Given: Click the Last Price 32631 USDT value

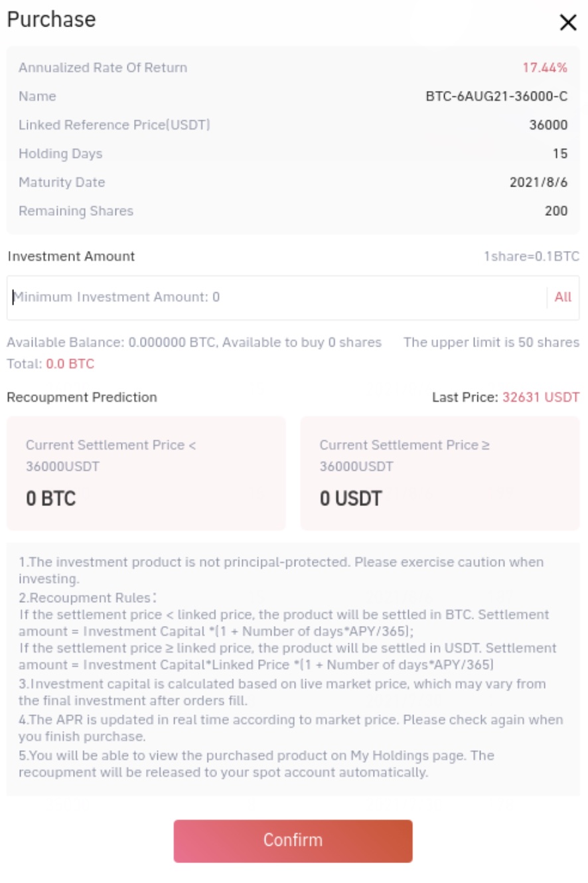Looking at the screenshot, I should pyautogui.click(x=540, y=397).
